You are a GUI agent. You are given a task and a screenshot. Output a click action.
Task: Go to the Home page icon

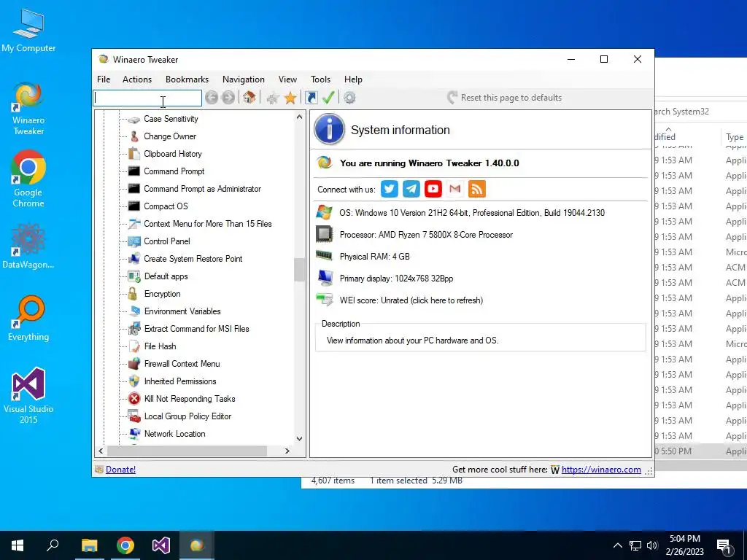click(249, 98)
